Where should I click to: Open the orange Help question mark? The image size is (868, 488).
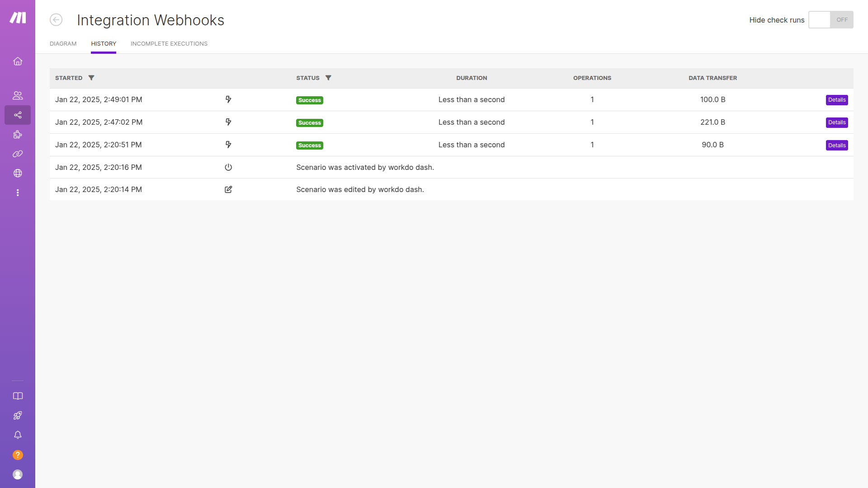tap(18, 455)
